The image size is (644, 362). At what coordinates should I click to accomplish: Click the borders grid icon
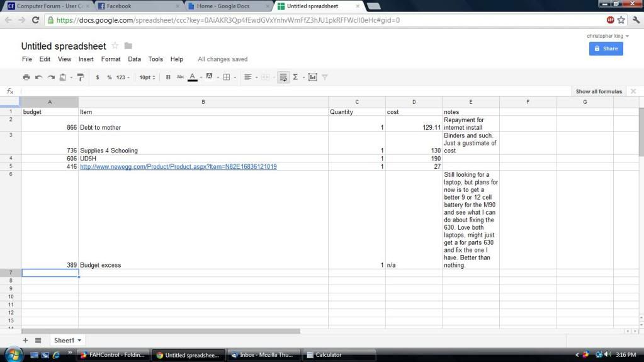(x=226, y=77)
